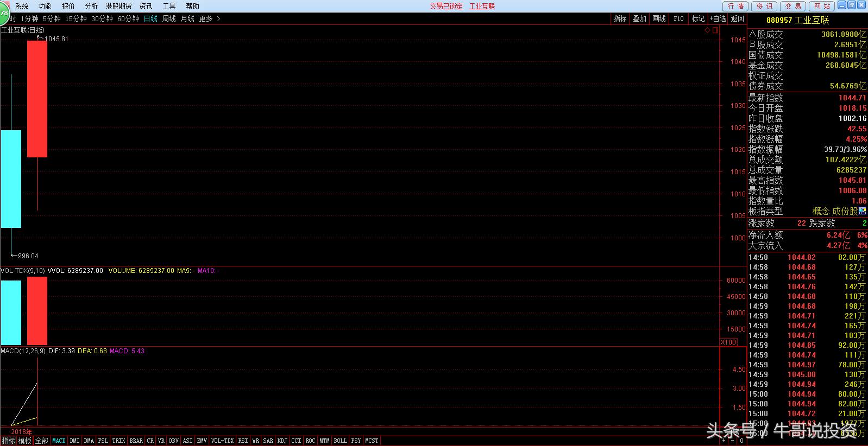This screenshot has width=868, height=446.
Task: Select the 5分钟 timeframe
Action: 52,18
